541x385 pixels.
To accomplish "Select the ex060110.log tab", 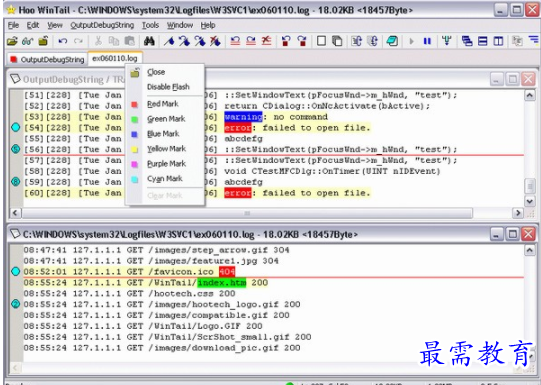I will (115, 58).
